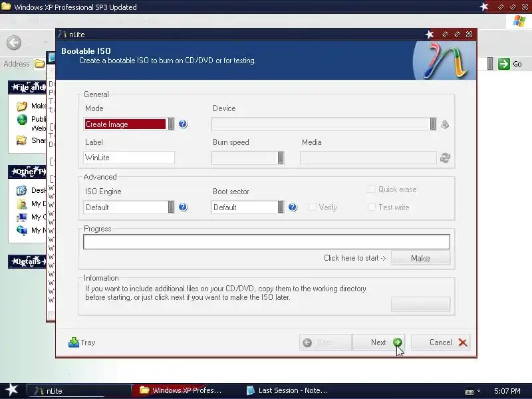Image resolution: width=532 pixels, height=399 pixels.
Task: Click the Cancel button
Action: [x=440, y=342]
